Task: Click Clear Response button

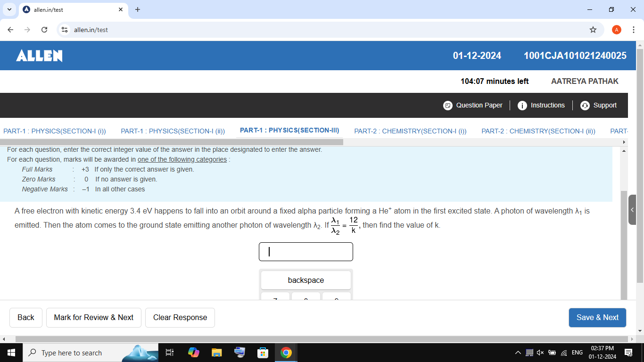Action: coord(180,318)
